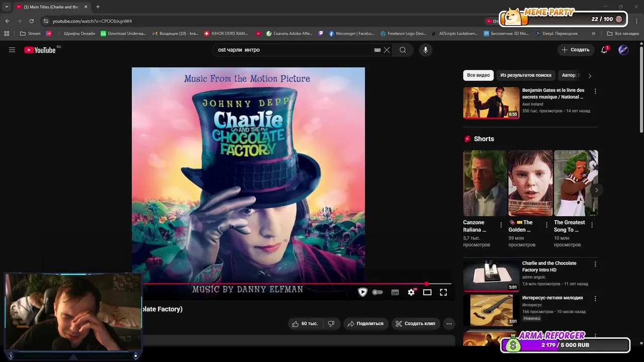Image resolution: width=644 pixels, height=362 pixels.
Task: Open Charlie and the Chocolate Factory Intro HD
Action: point(549,266)
